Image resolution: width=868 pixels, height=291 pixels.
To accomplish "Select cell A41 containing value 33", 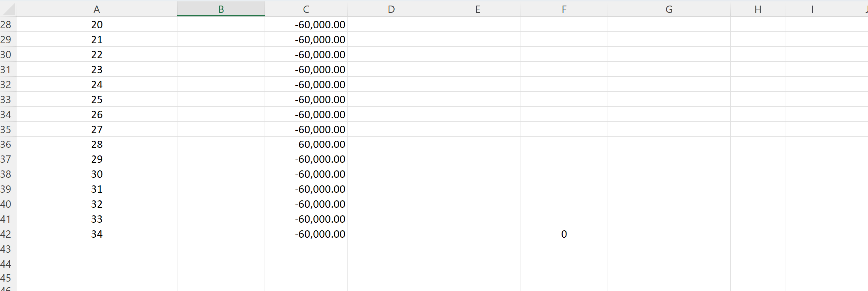I will pos(97,219).
